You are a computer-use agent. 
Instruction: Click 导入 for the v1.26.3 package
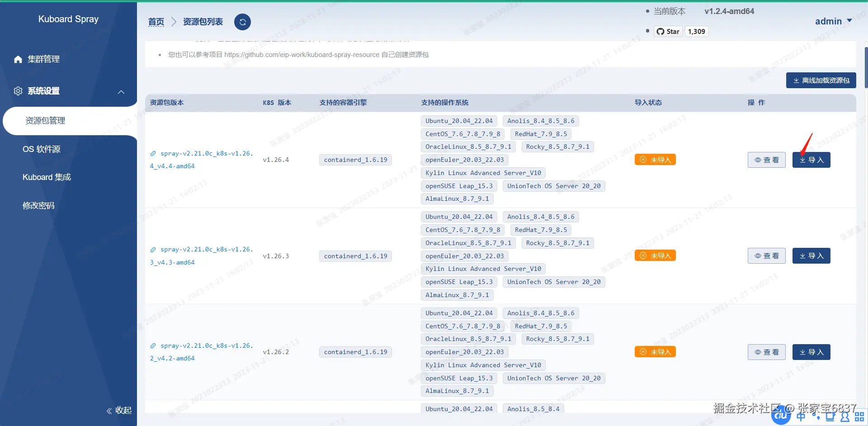point(811,256)
